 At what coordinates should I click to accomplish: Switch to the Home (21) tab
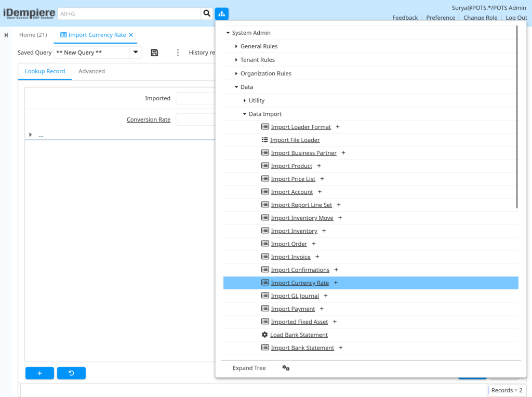point(33,35)
